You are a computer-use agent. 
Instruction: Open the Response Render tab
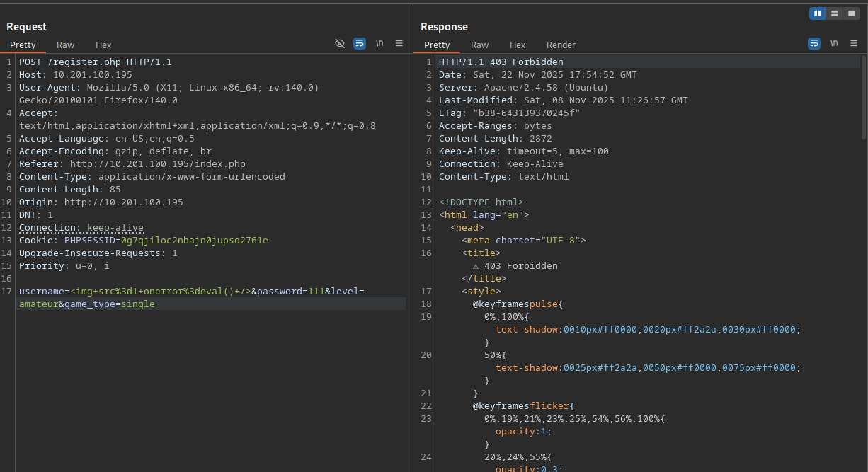click(x=561, y=45)
